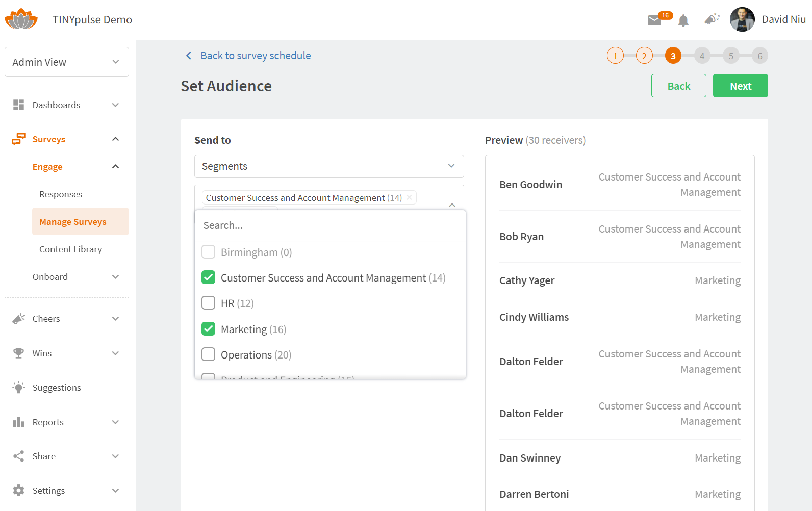Open the Segments send-to dropdown
Viewport: 812px width, 511px height.
click(329, 166)
